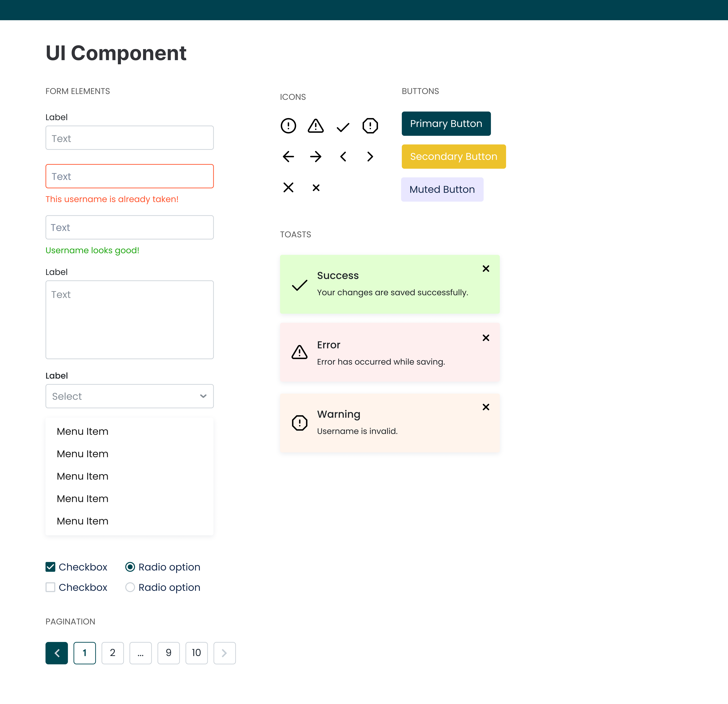Click the TOASTS section label
This screenshot has width=728, height=704.
click(296, 235)
